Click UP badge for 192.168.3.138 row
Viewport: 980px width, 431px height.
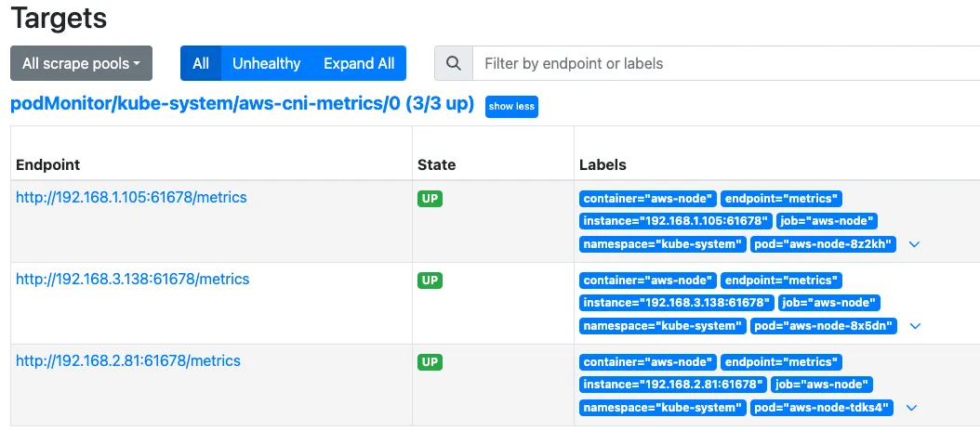click(430, 281)
